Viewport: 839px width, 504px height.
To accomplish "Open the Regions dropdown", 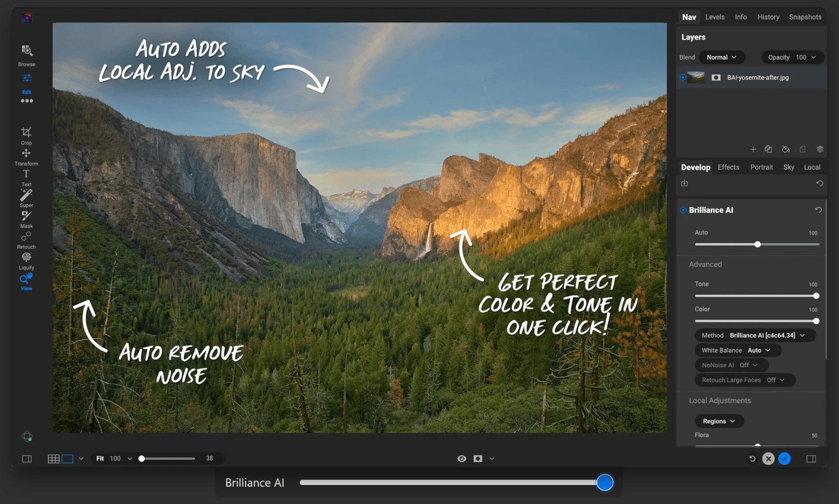I will (x=719, y=421).
